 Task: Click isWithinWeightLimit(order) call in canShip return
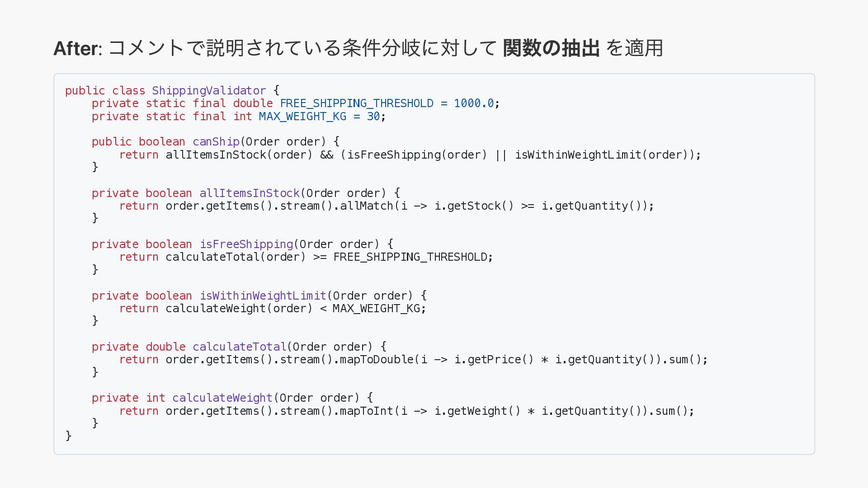[x=601, y=155]
